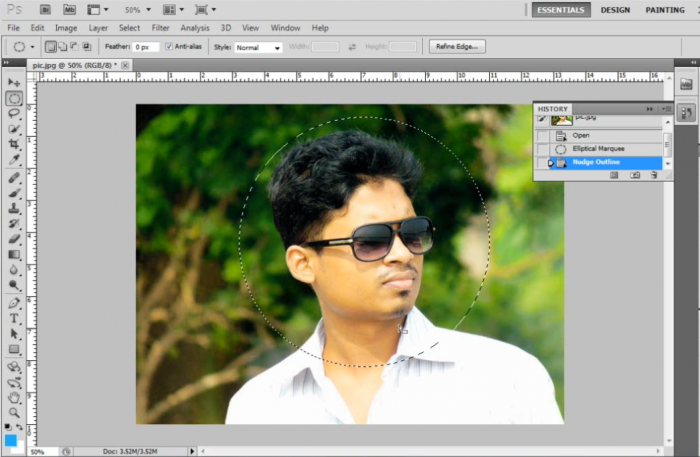Enable Intersect with selection mode

click(87, 46)
